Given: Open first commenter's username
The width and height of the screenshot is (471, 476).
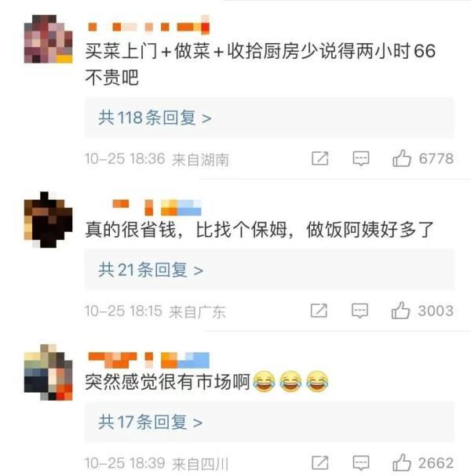Looking at the screenshot, I should (148, 27).
